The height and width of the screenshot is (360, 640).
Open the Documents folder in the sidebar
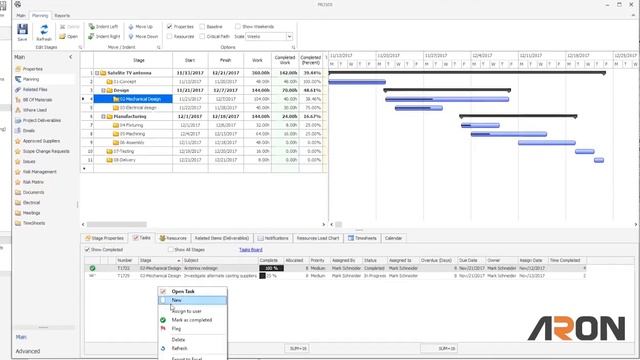pyautogui.click(x=33, y=192)
